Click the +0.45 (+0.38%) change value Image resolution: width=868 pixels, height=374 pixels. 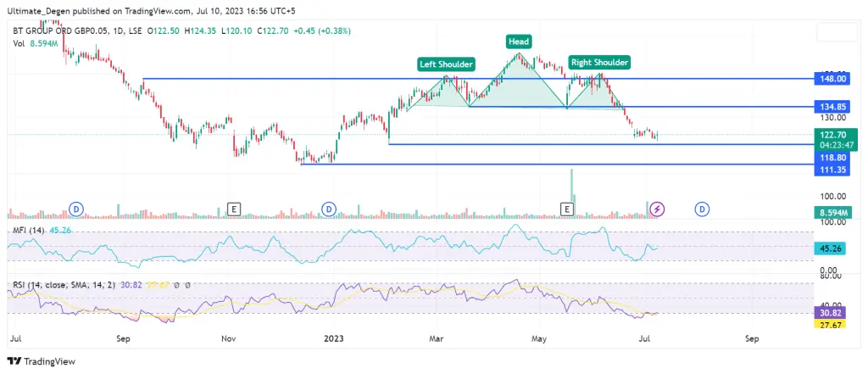tap(321, 31)
